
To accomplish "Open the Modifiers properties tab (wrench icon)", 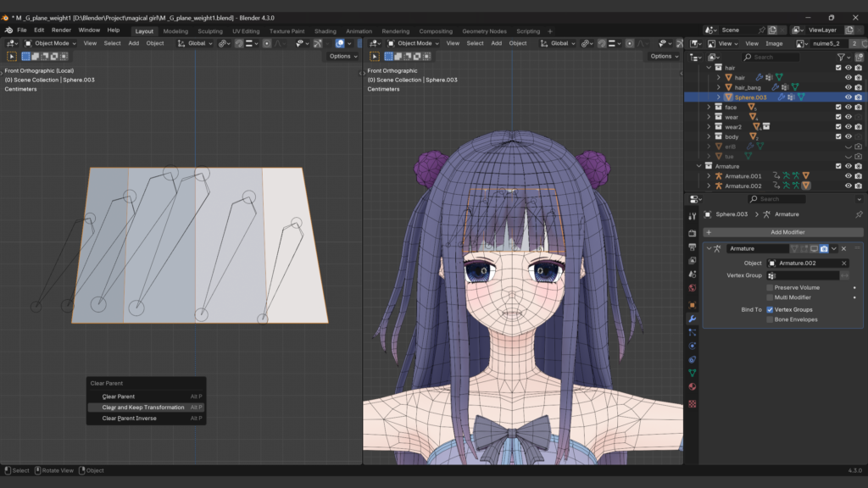I will [x=692, y=318].
